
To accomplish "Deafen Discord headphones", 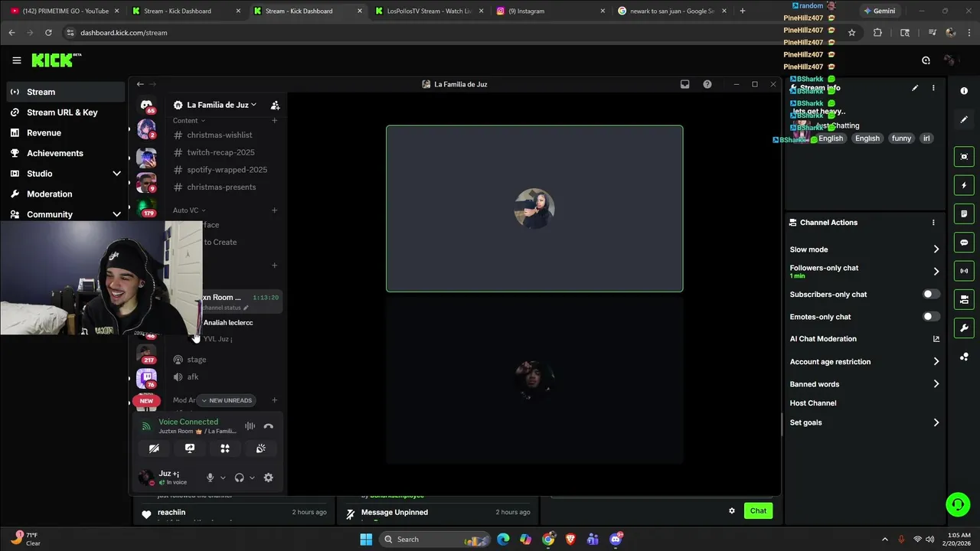I will click(x=239, y=478).
